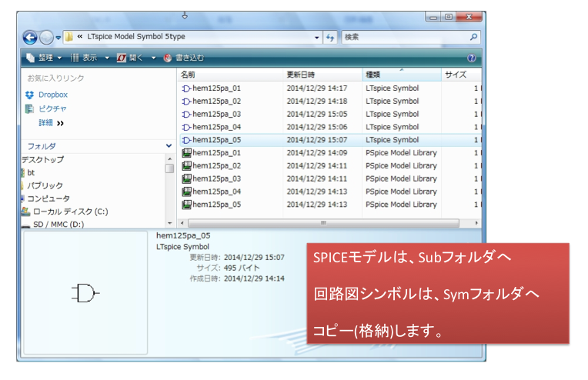Expand the address bar history dropdown
Screen dimensions: 588x380
point(317,37)
